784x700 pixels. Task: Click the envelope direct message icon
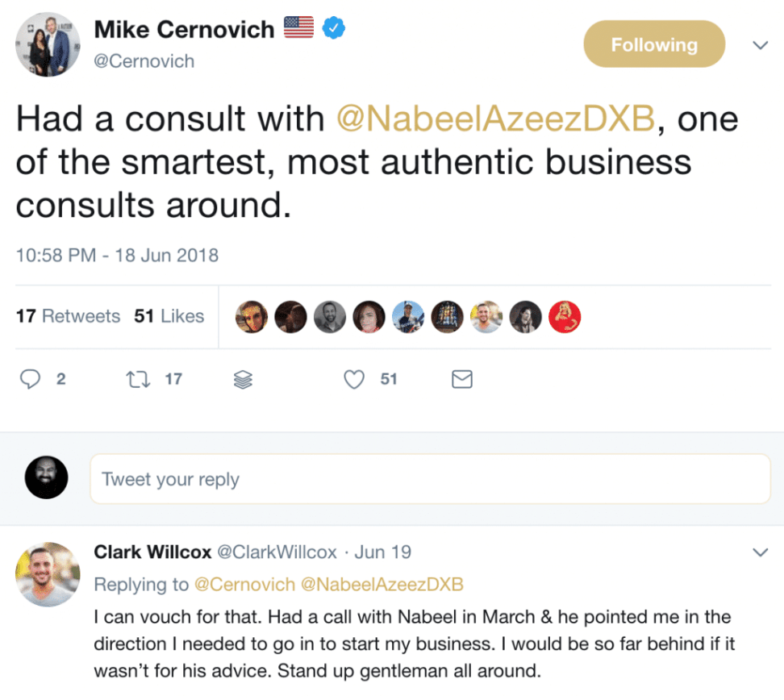click(461, 379)
